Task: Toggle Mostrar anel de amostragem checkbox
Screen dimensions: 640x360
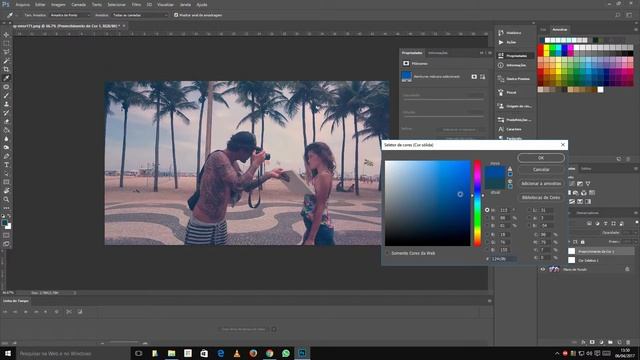Action: coord(176,15)
